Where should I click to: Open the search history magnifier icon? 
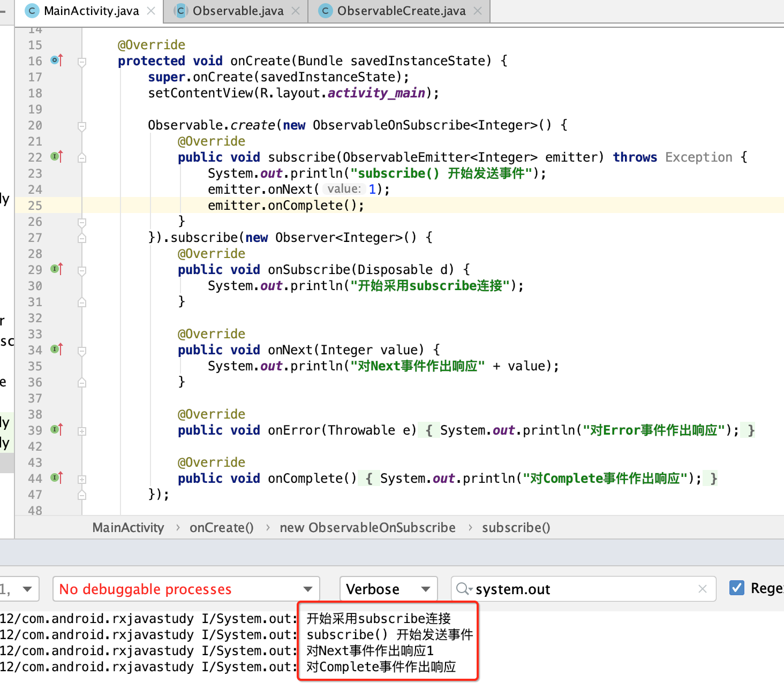463,589
